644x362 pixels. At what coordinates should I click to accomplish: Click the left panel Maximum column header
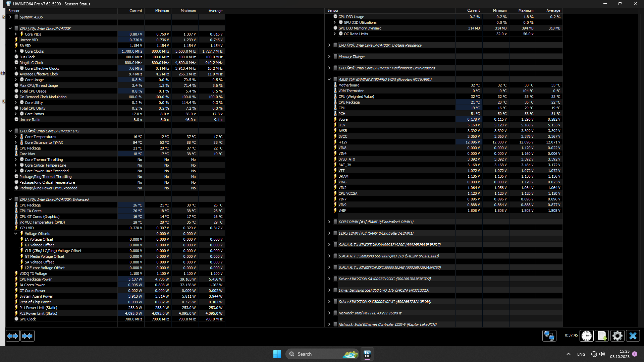pyautogui.click(x=188, y=11)
